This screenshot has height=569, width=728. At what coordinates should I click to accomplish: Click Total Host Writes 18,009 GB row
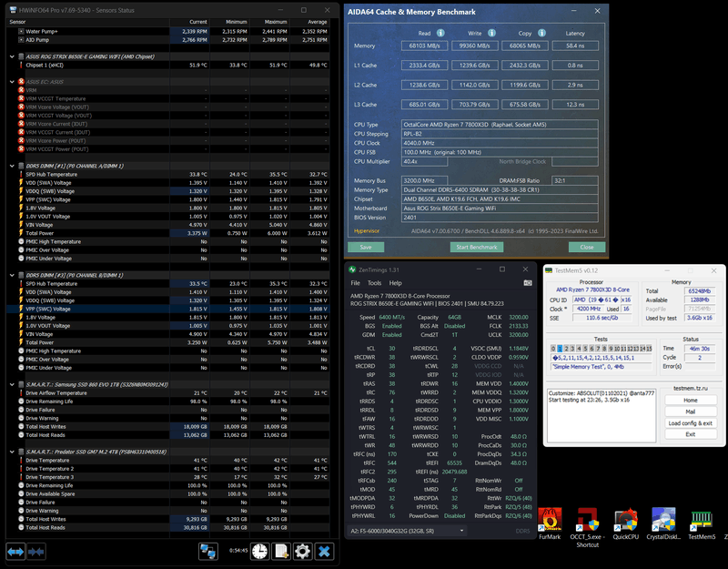168,426
